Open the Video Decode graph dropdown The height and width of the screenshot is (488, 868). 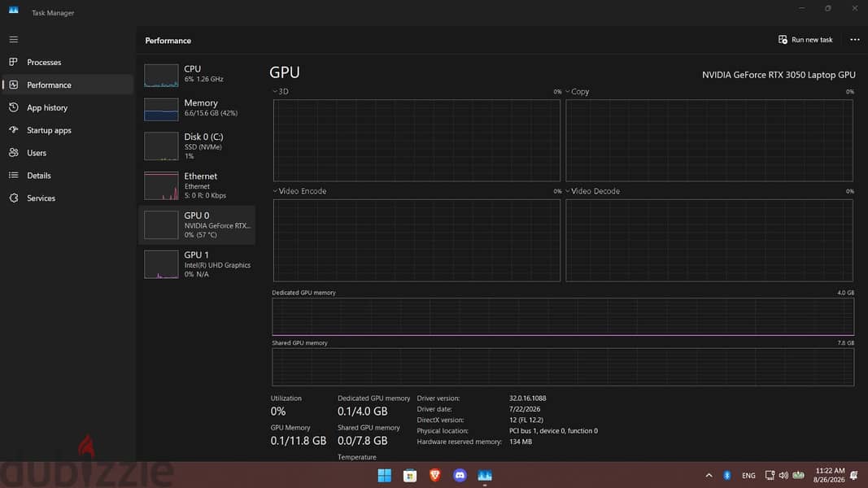(567, 191)
